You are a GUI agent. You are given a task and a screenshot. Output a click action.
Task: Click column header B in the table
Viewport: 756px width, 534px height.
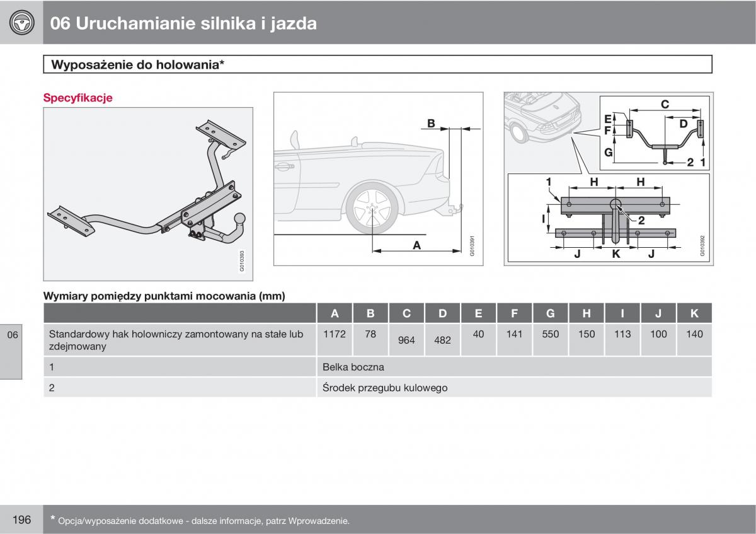370,313
